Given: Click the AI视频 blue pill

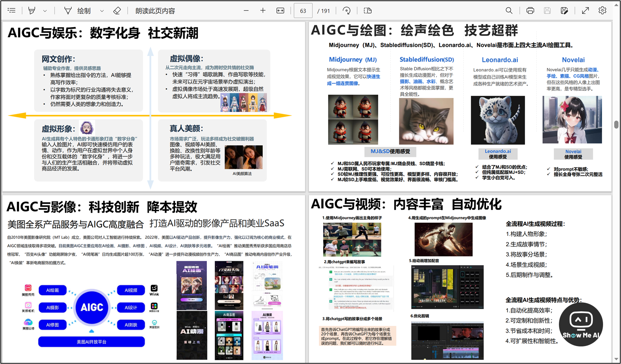Looking at the screenshot, I should (x=131, y=290).
